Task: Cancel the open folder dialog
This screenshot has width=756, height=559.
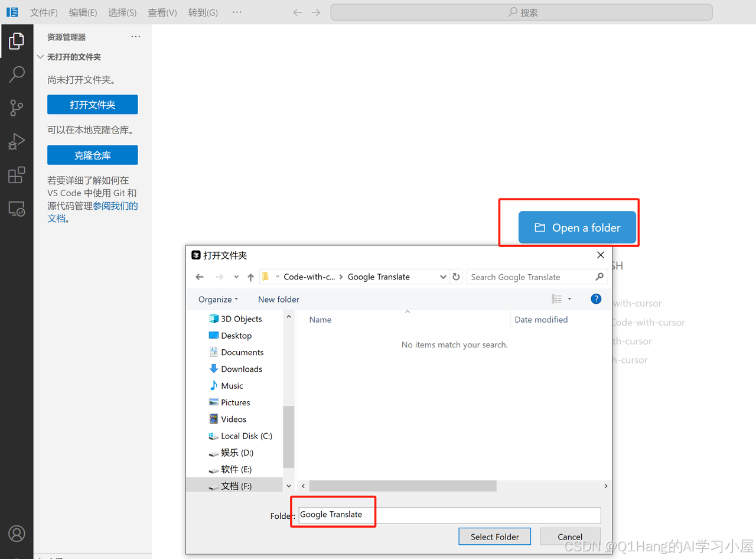Action: point(570,537)
